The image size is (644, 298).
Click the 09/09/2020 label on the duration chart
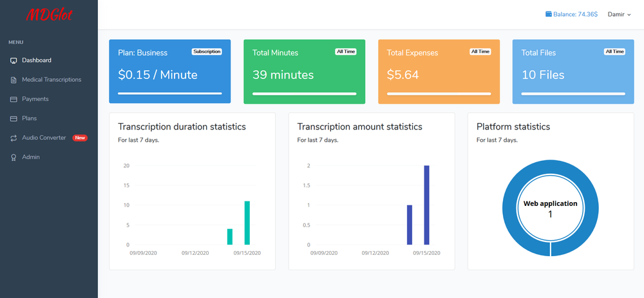pos(144,253)
